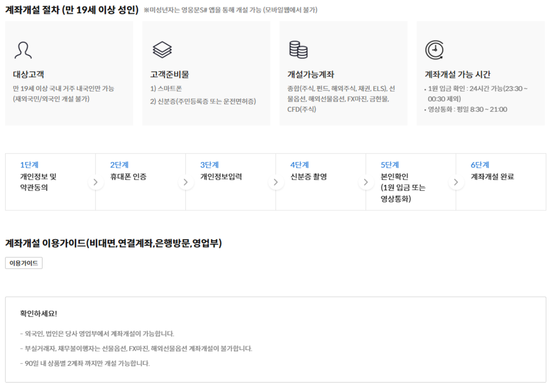Select the 6단계 step label

pos(480,165)
